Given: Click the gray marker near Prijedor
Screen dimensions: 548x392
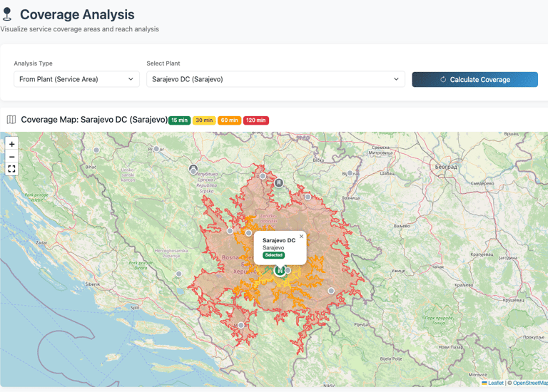Looking at the screenshot, I should 156,149.
